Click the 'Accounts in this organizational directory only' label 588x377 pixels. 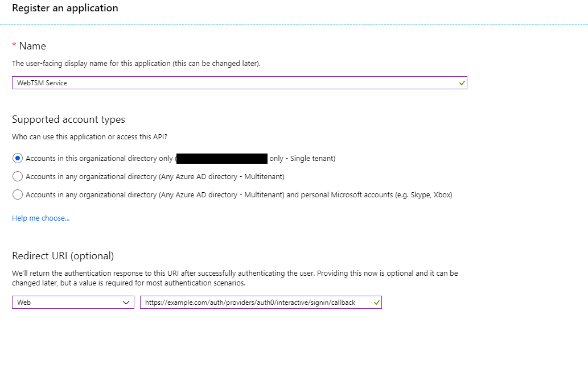pos(99,158)
